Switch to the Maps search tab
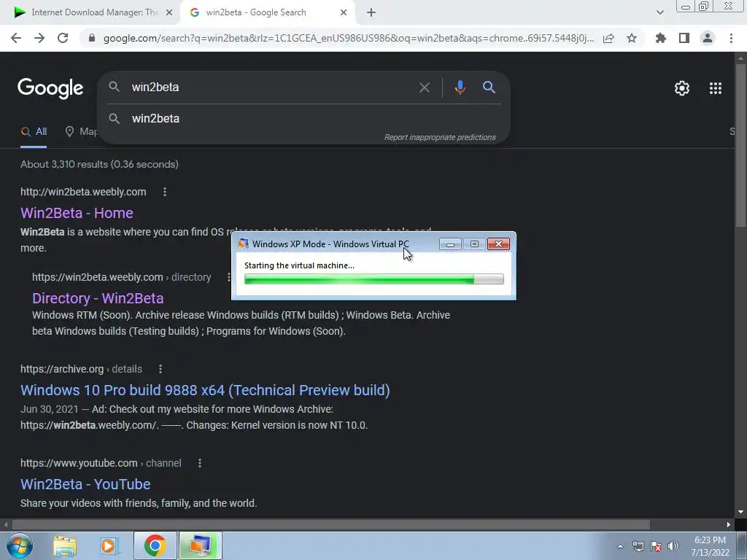This screenshot has height=560, width=747. [81, 132]
